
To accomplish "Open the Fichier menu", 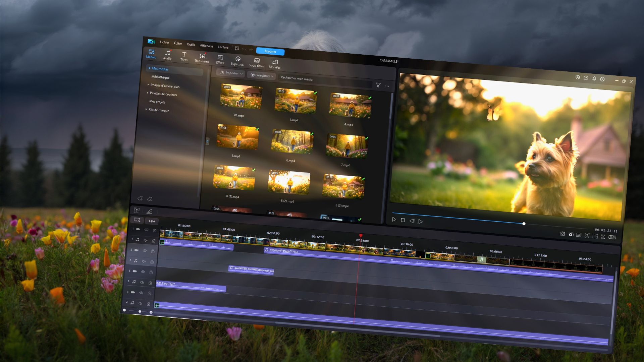I will coord(164,42).
